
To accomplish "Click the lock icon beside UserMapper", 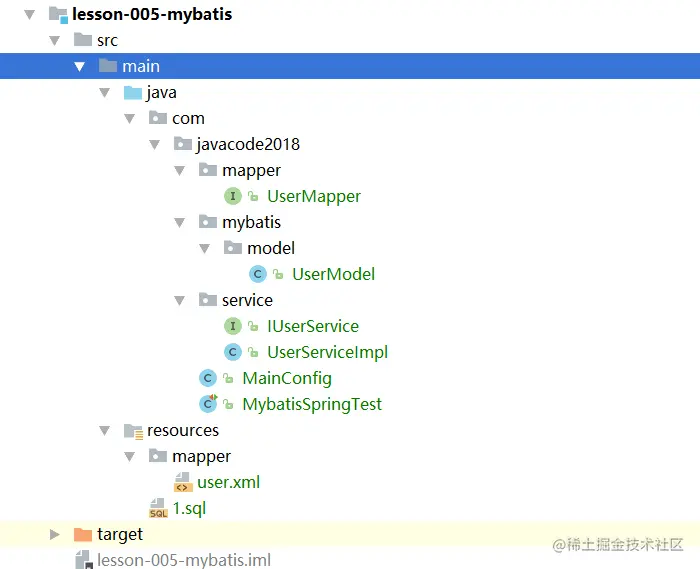I will (254, 196).
